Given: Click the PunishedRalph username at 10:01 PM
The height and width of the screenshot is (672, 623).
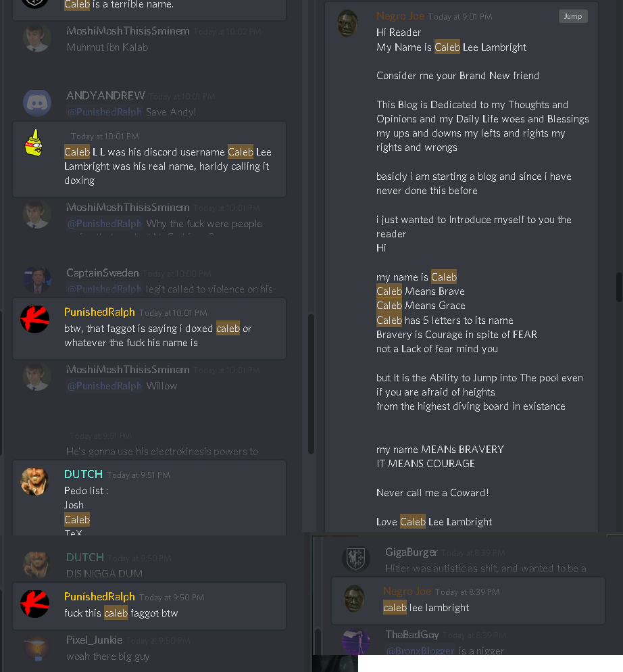Looking at the screenshot, I should (x=99, y=312).
